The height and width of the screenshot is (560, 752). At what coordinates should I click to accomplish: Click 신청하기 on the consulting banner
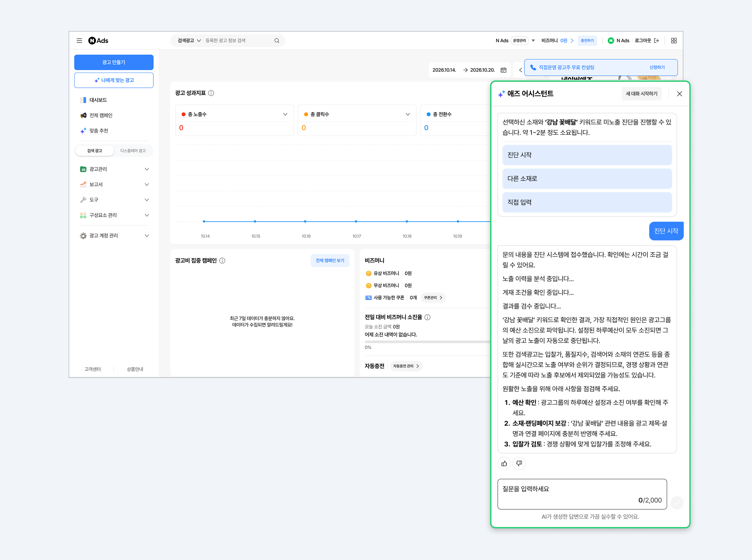tap(657, 68)
